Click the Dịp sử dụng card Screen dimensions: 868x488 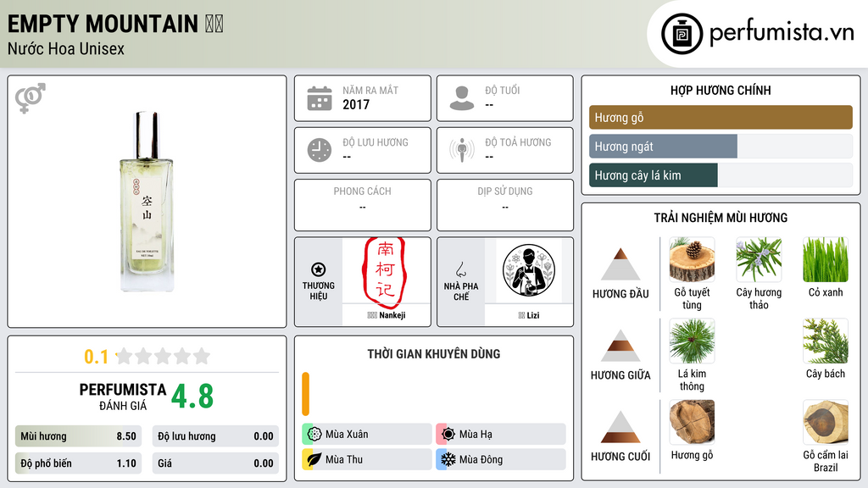(x=505, y=205)
